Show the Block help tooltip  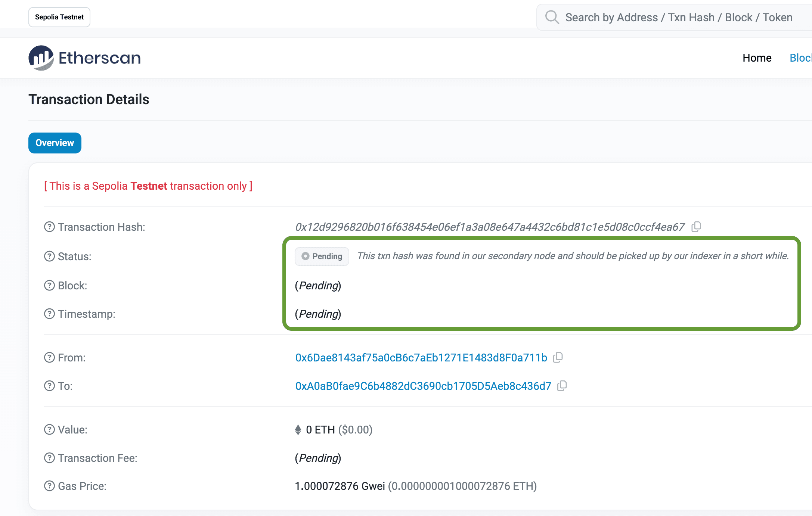pos(49,285)
